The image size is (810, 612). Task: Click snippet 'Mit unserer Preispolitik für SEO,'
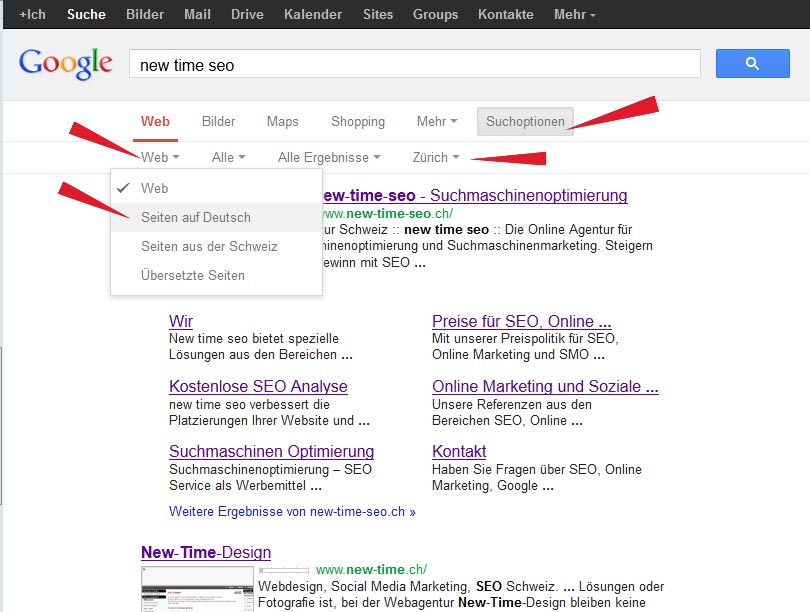click(x=525, y=338)
